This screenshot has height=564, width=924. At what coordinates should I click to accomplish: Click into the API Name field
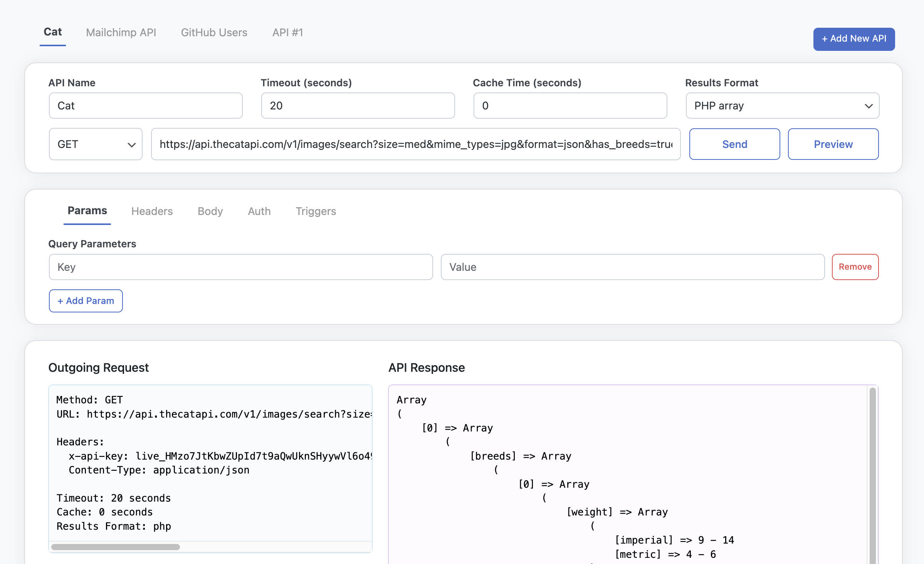click(x=146, y=106)
